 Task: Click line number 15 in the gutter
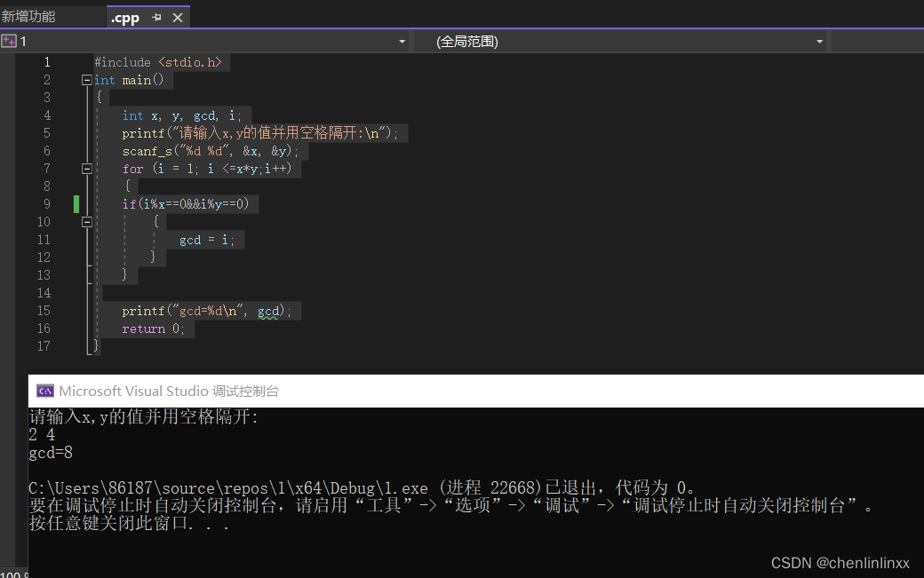click(x=44, y=311)
